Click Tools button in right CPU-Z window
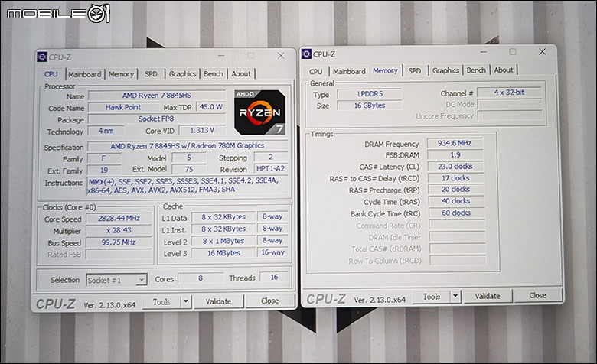The height and width of the screenshot is (364, 597). pos(432,296)
